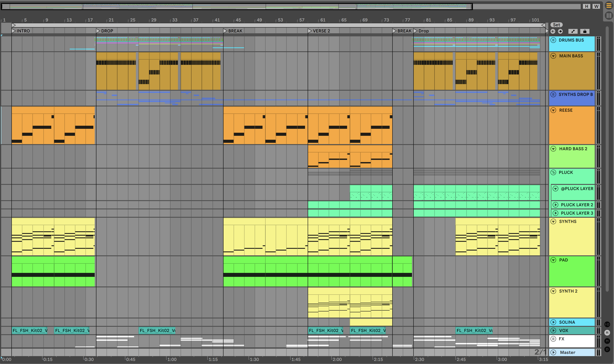The image size is (614, 364).
Task: Jump to next locator arrow
Action: point(560,31)
